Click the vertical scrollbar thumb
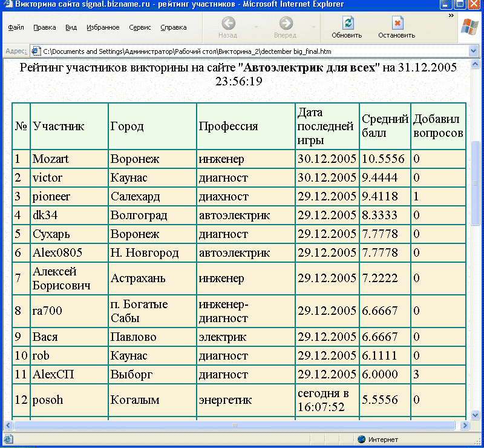 [475, 183]
